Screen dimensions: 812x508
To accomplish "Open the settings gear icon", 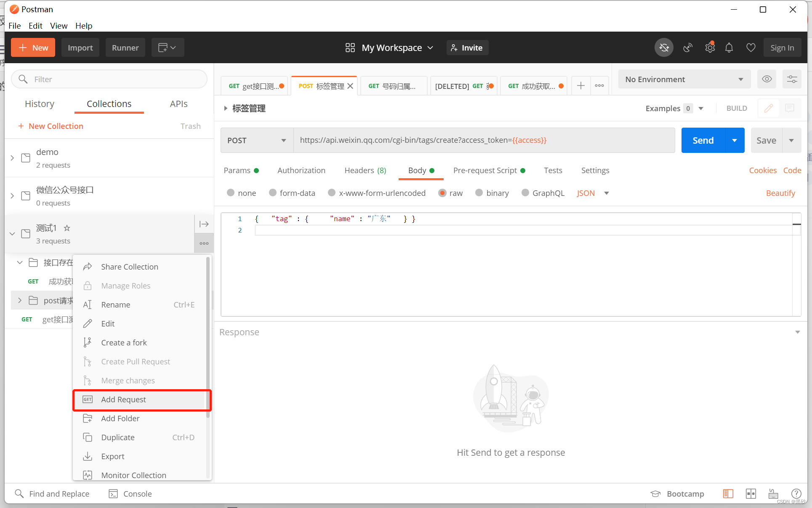I will click(710, 48).
